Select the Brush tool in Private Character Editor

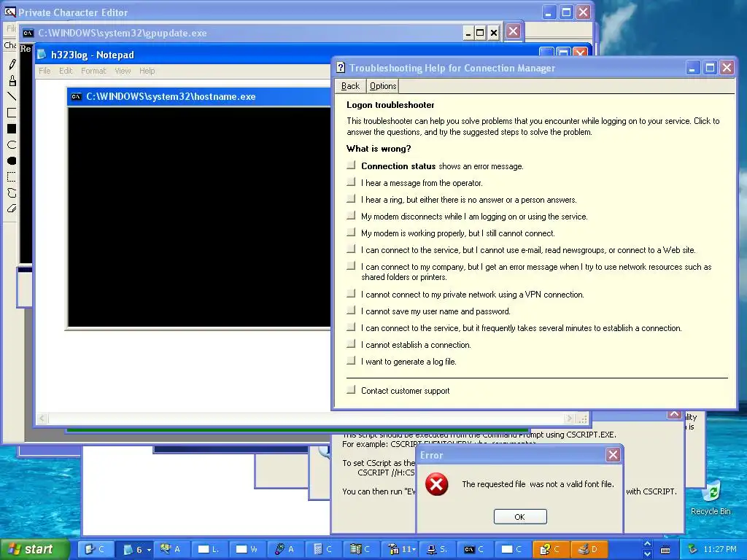(12, 80)
